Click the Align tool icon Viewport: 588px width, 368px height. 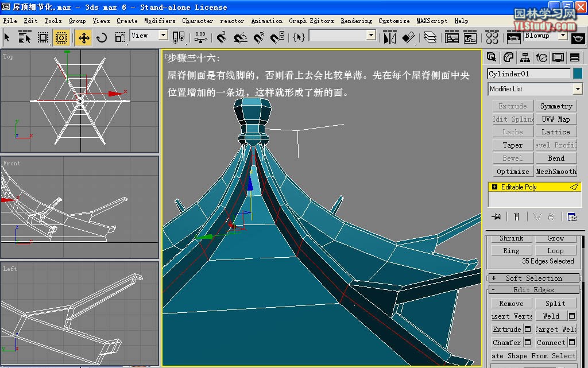pos(408,37)
